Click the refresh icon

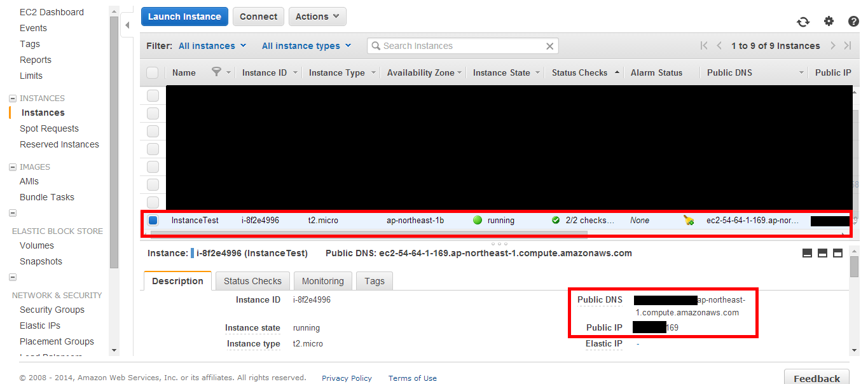(803, 22)
